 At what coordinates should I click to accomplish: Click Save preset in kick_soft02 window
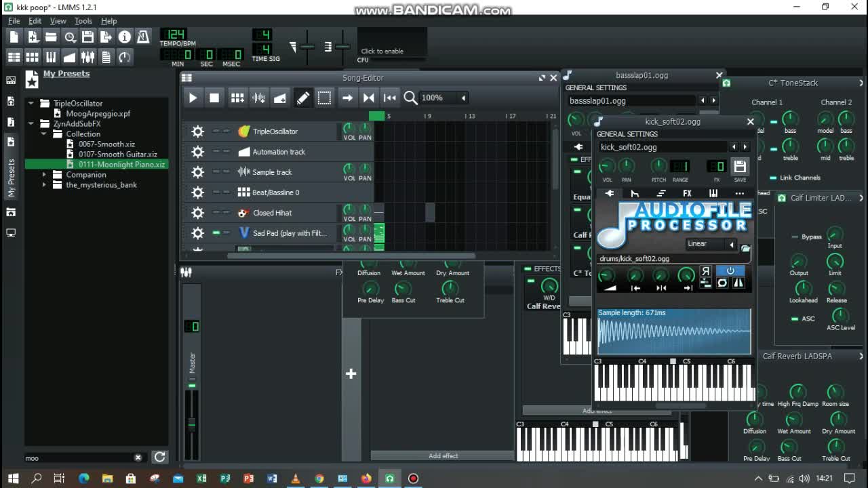[740, 166]
